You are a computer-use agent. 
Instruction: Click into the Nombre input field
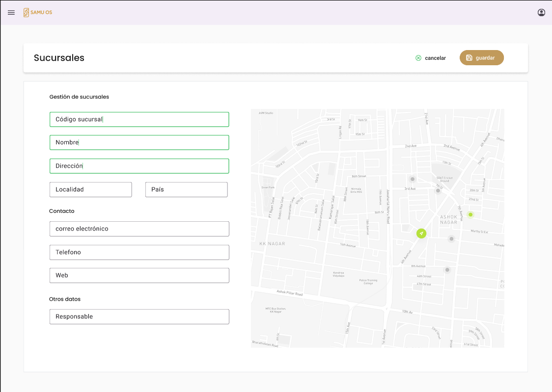139,142
